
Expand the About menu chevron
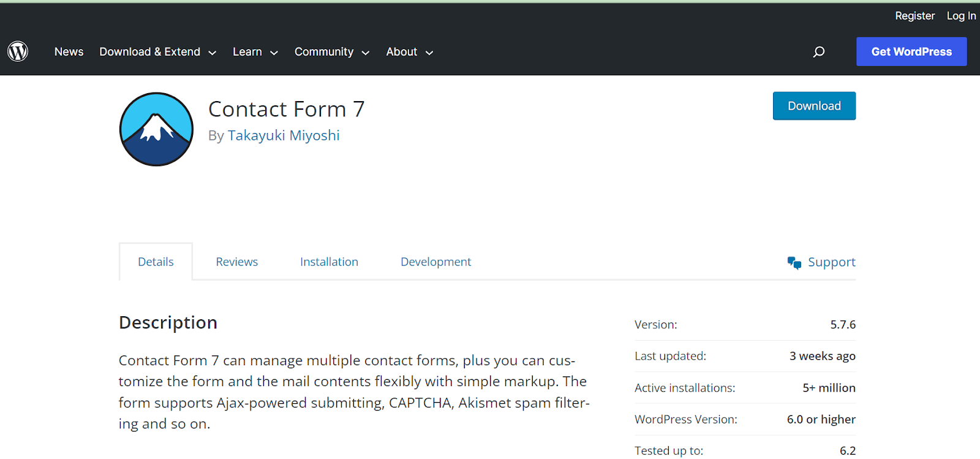coord(429,53)
